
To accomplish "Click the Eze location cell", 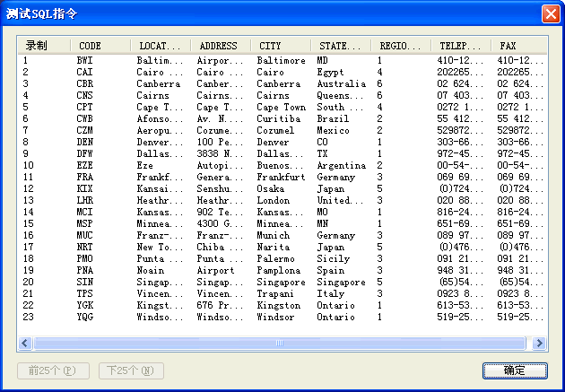I will coord(145,165).
